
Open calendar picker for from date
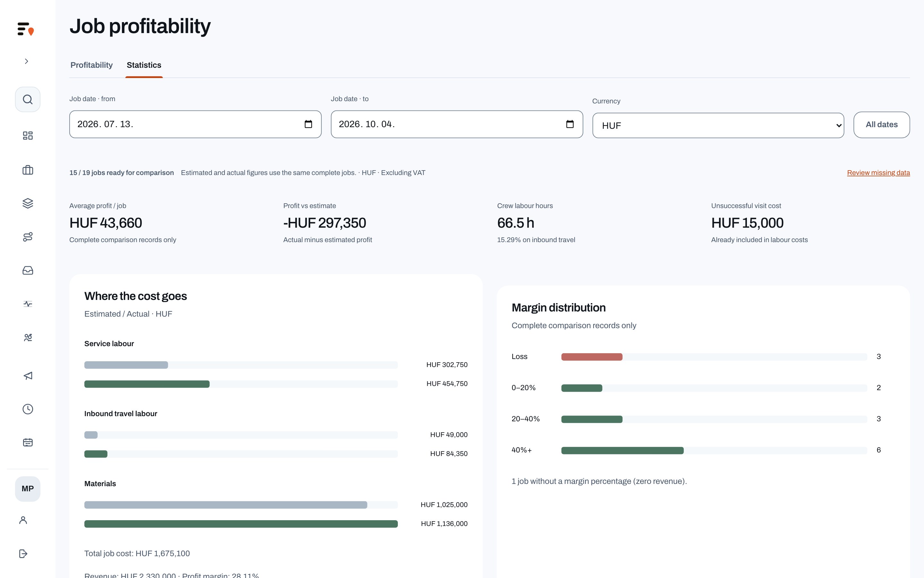(308, 124)
